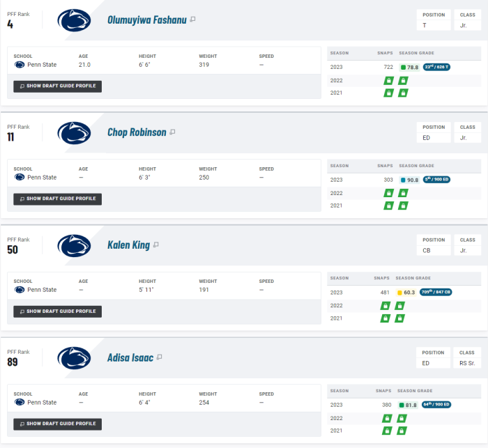Click Fashanu weight value 319
The width and height of the screenshot is (488, 448).
tap(204, 65)
